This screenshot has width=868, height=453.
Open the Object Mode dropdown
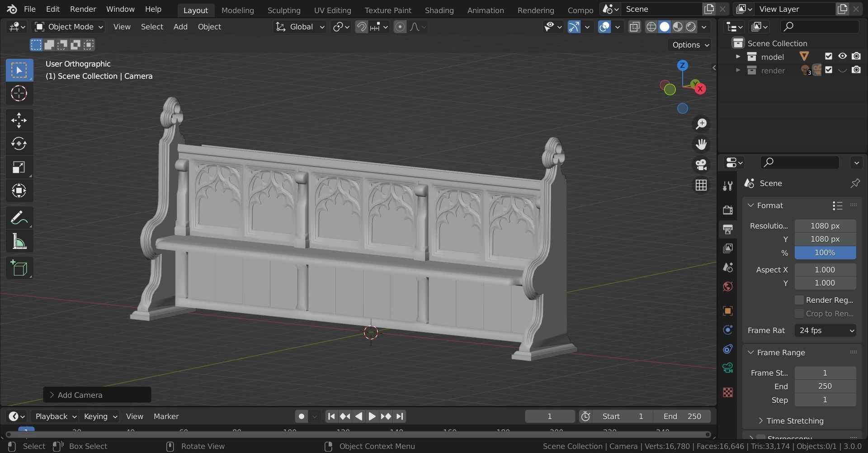click(x=69, y=27)
